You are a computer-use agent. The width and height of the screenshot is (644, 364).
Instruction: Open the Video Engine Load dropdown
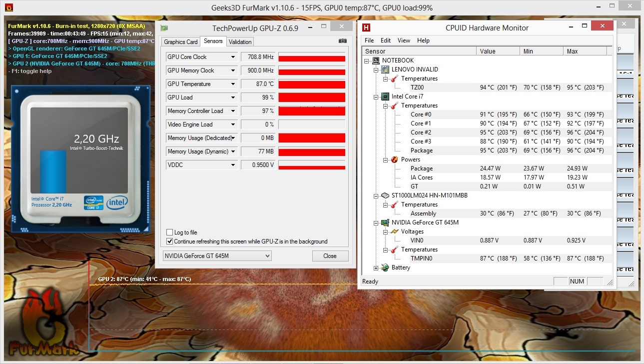[233, 124]
